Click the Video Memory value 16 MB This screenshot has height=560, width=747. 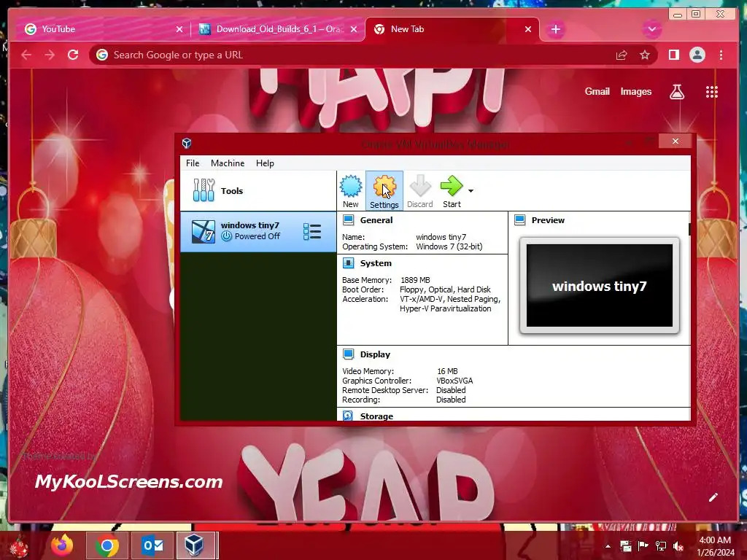447,371
